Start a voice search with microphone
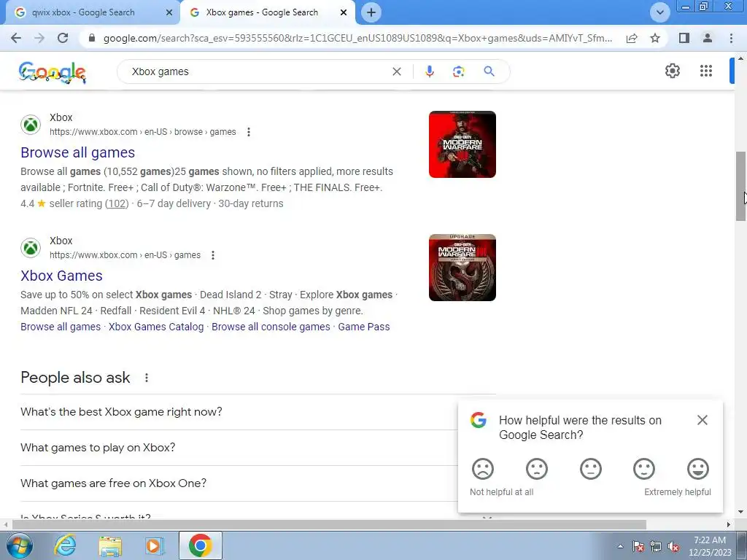The image size is (747, 560). click(x=429, y=71)
